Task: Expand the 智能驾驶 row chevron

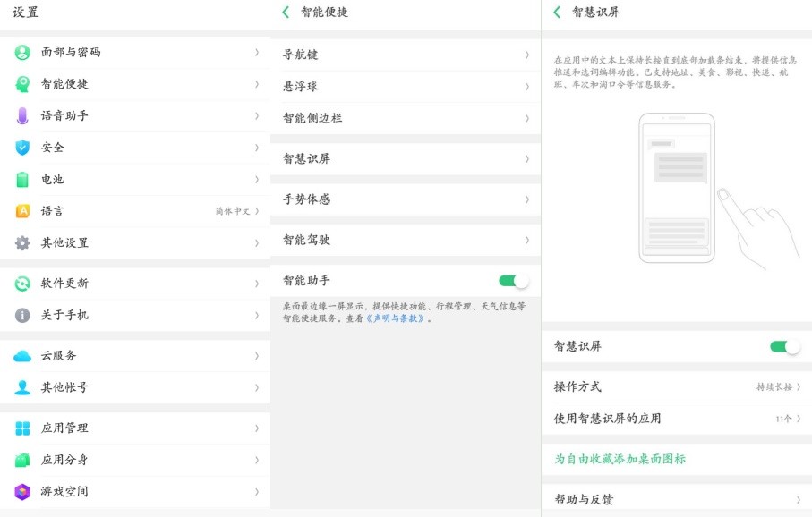Action: pyautogui.click(x=527, y=240)
